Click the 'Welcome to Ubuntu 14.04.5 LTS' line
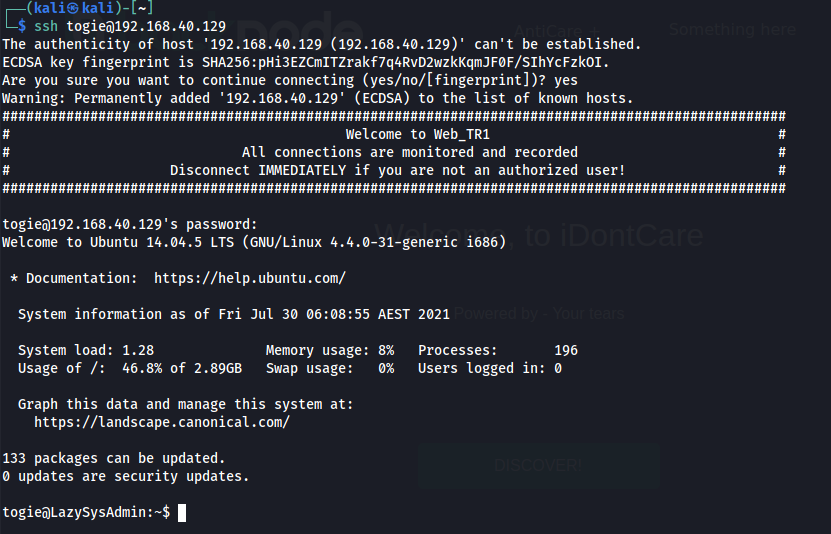Image resolution: width=831 pixels, height=534 pixels. [x=254, y=242]
